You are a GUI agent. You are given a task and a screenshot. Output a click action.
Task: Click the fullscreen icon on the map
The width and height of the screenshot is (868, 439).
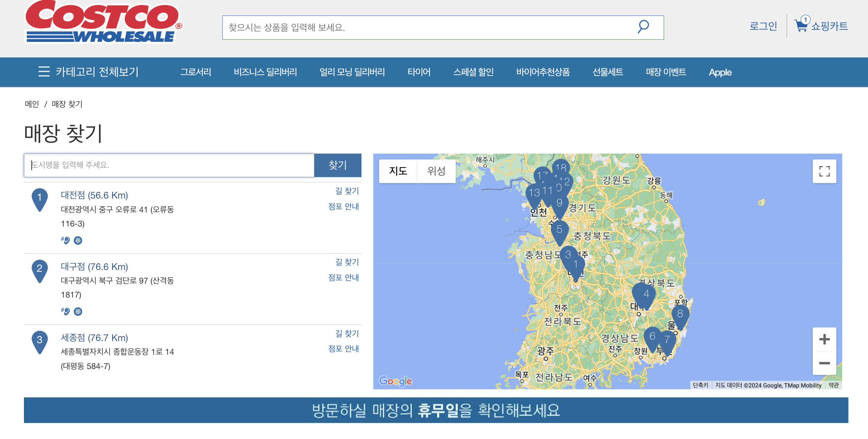[x=825, y=171]
